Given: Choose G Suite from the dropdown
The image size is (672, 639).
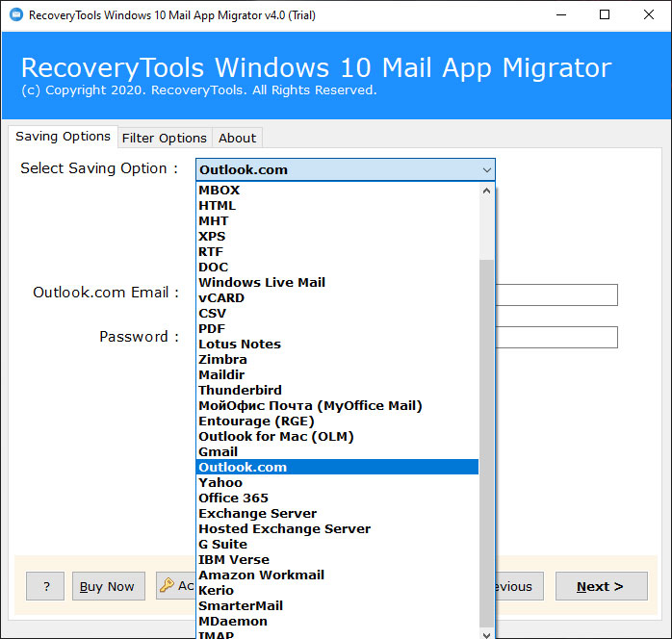Looking at the screenshot, I should tap(338, 545).
